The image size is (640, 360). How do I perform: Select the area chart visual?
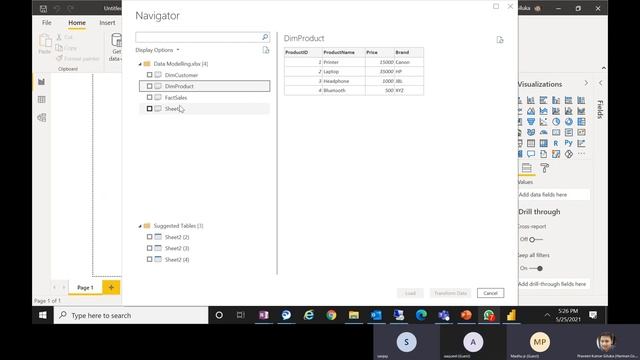coord(531,111)
